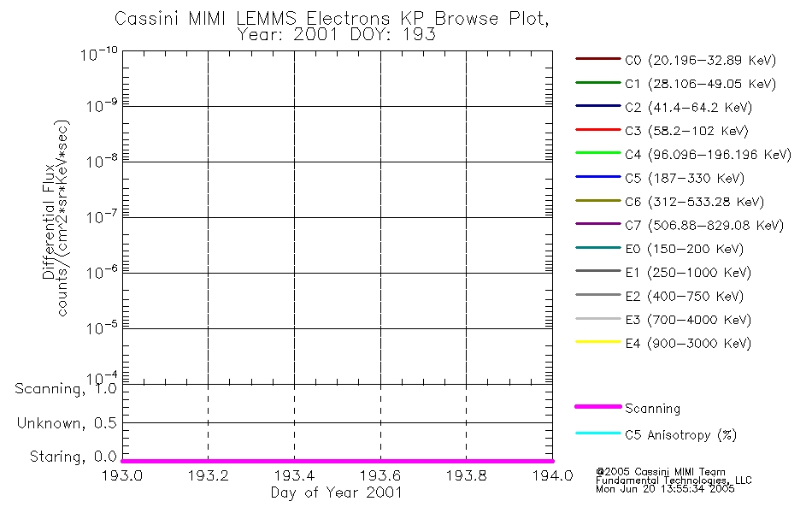Click the C4 light green legend swatch
This screenshot has width=812, height=513.
tap(597, 153)
